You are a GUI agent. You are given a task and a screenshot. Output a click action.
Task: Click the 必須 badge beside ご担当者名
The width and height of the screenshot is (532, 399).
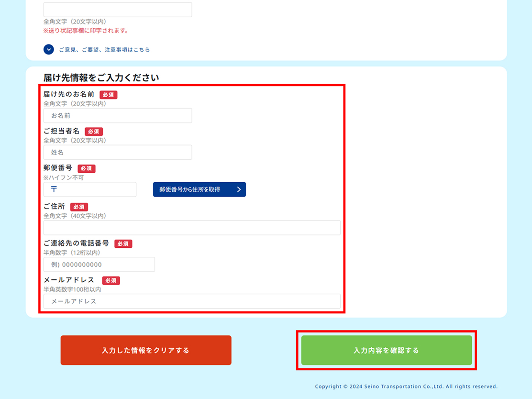coord(94,132)
